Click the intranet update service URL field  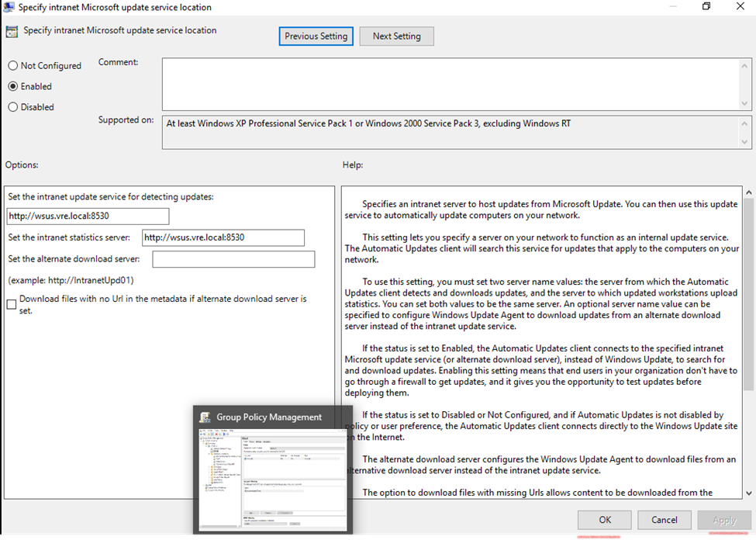point(88,216)
